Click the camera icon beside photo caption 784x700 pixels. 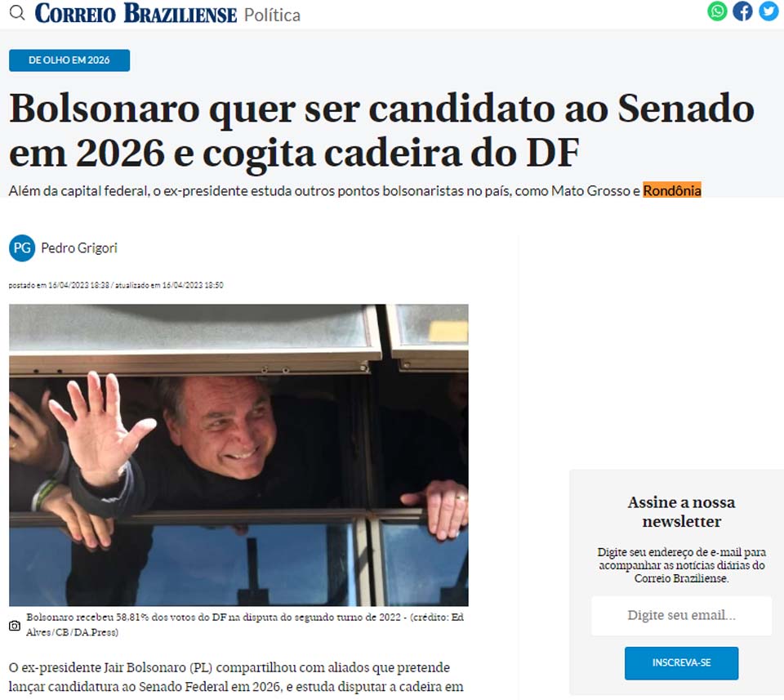[x=15, y=626]
